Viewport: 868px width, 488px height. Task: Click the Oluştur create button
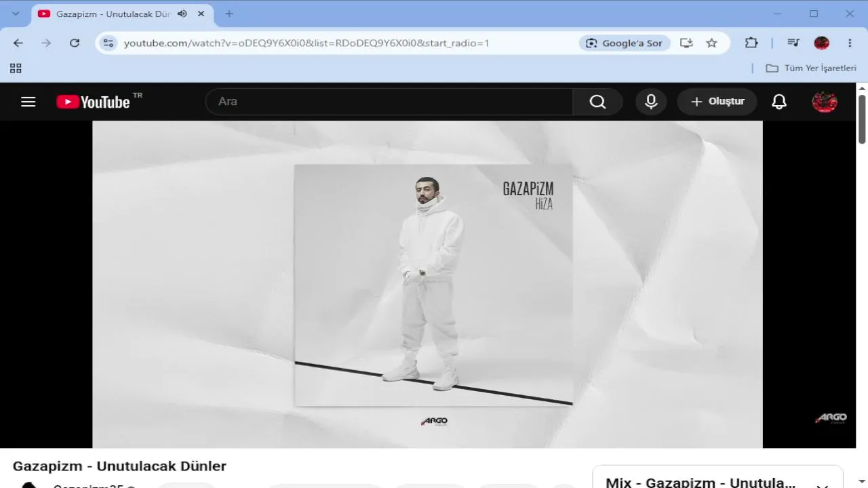coord(717,102)
